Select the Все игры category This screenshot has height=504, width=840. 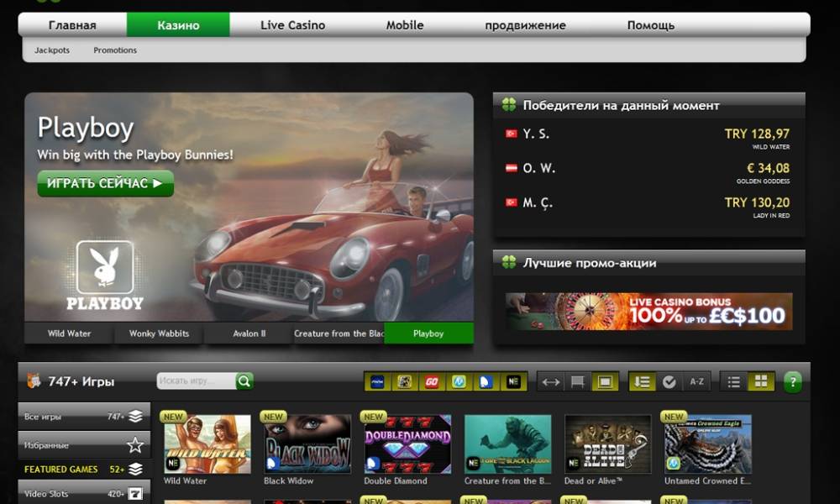84,416
